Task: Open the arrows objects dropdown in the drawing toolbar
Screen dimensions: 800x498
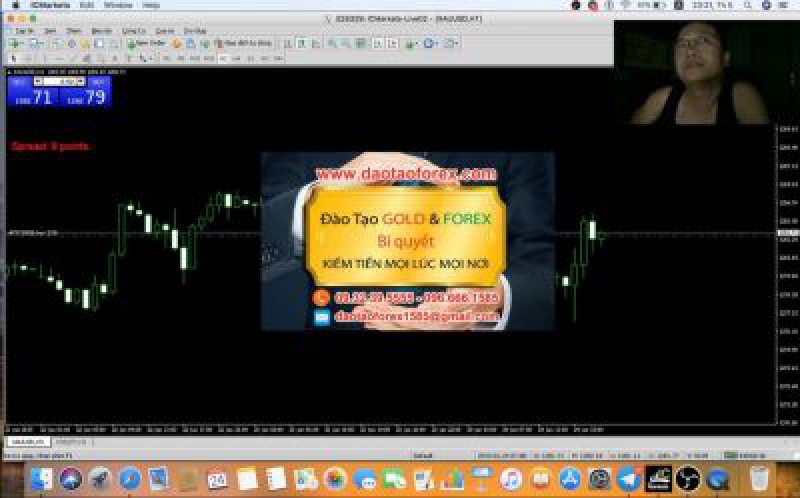Action: coord(145,58)
